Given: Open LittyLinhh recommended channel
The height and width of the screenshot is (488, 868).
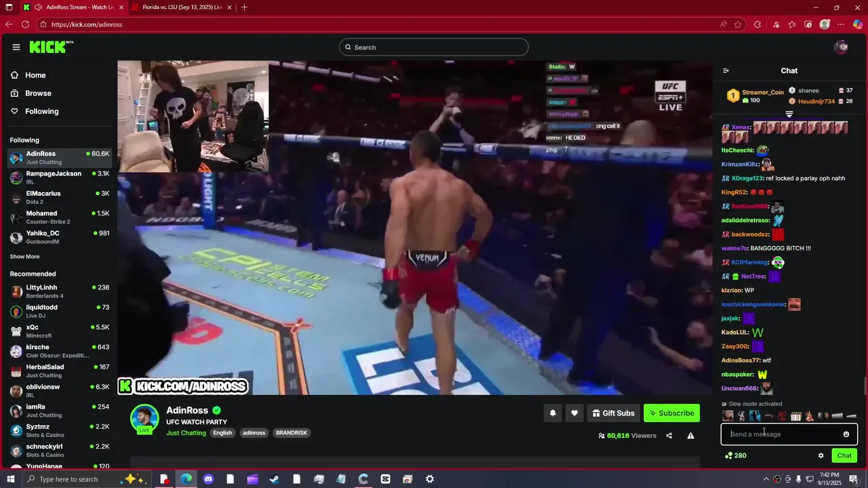Looking at the screenshot, I should tap(60, 291).
